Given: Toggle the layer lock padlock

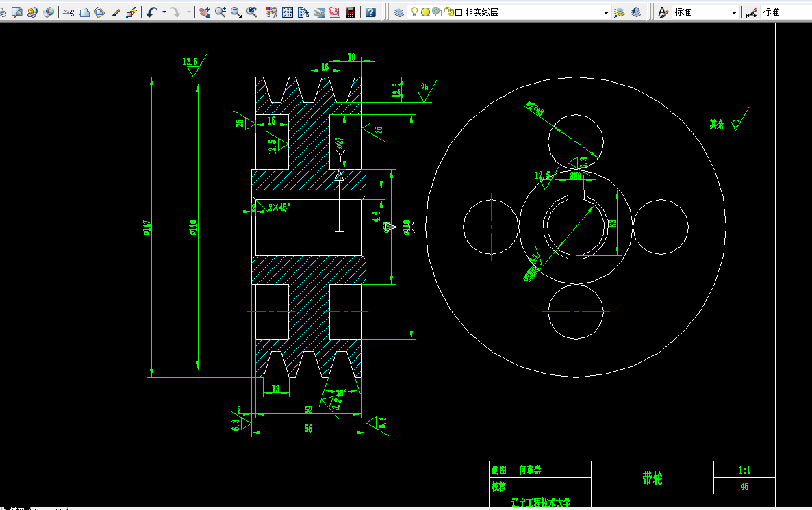Looking at the screenshot, I should tap(448, 12).
